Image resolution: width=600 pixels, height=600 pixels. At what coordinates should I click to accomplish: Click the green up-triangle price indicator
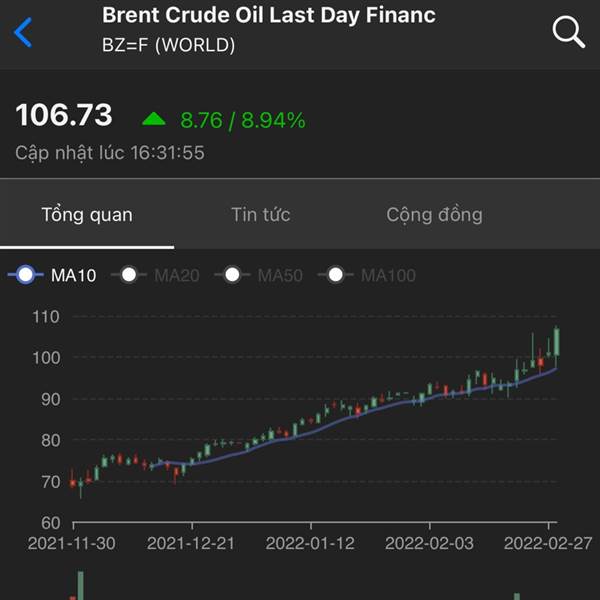(x=153, y=119)
